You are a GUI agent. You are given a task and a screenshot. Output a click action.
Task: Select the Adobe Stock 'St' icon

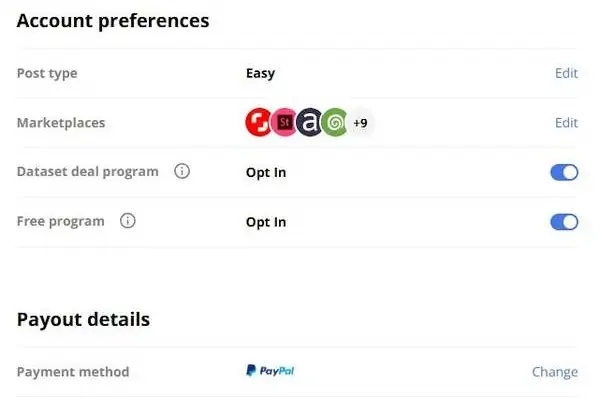click(x=284, y=122)
